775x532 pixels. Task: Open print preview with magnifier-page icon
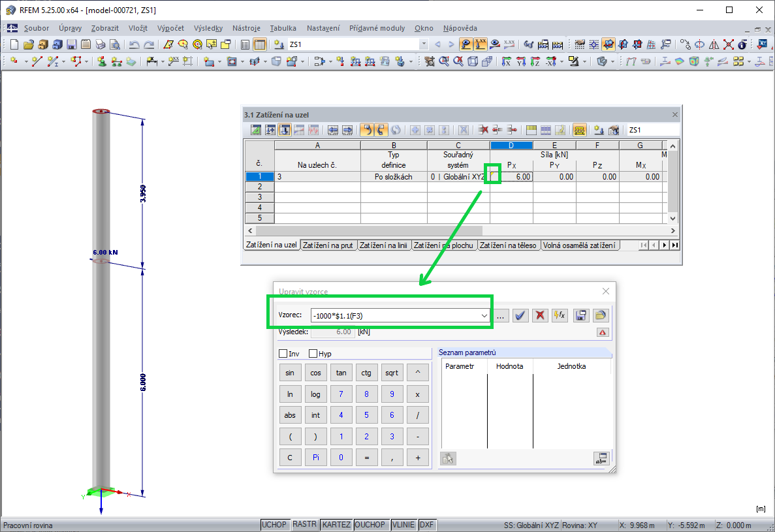click(115, 44)
